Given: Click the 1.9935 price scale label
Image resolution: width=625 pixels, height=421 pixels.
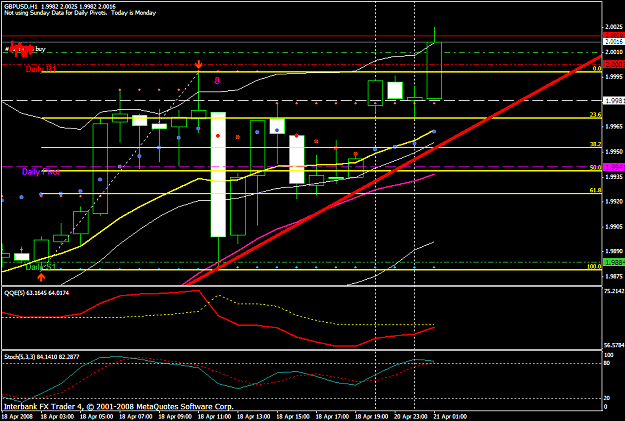Looking at the screenshot, I should coord(614,176).
